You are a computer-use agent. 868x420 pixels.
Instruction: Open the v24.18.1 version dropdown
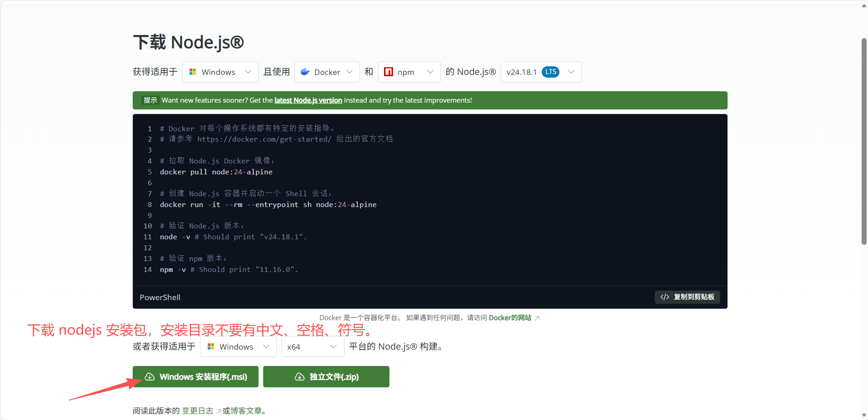point(541,72)
